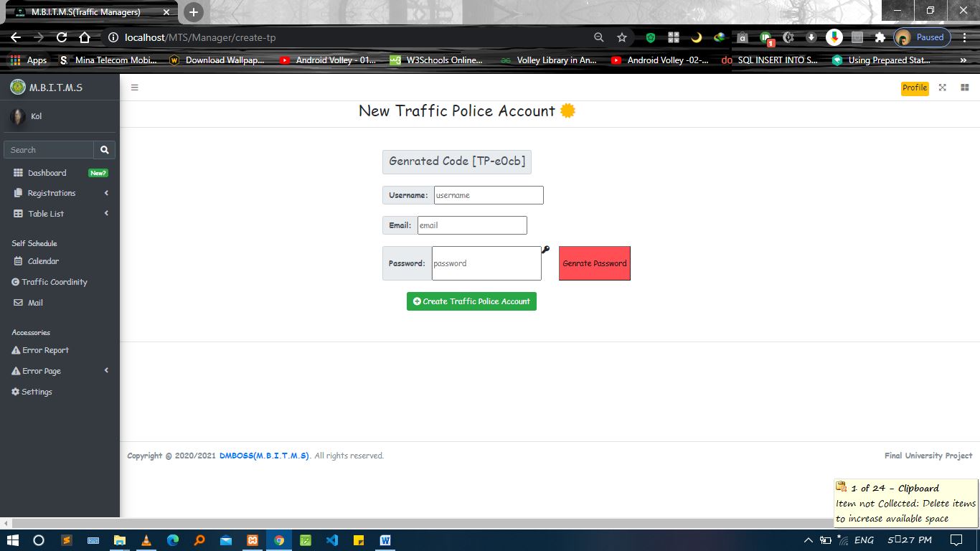
Task: Click the Genrate Password button
Action: tap(594, 263)
